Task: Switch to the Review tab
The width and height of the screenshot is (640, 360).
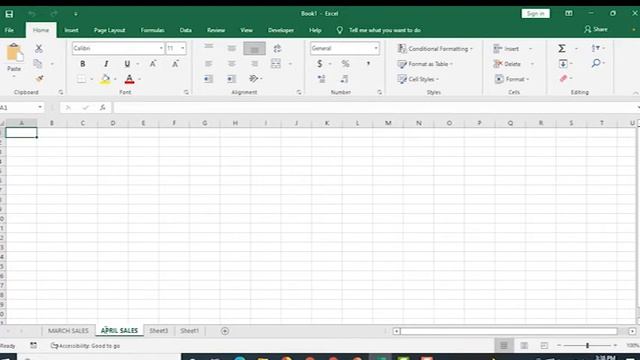Action: (x=216, y=30)
